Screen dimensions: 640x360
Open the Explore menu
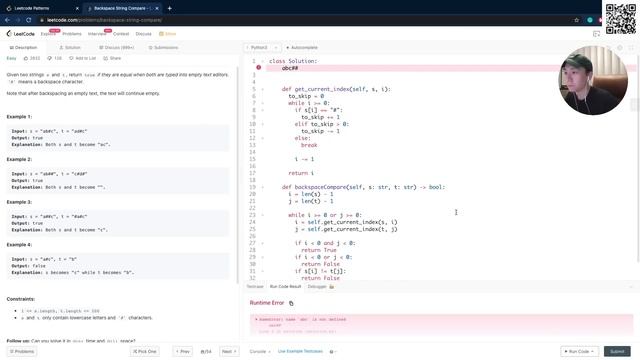tap(48, 34)
